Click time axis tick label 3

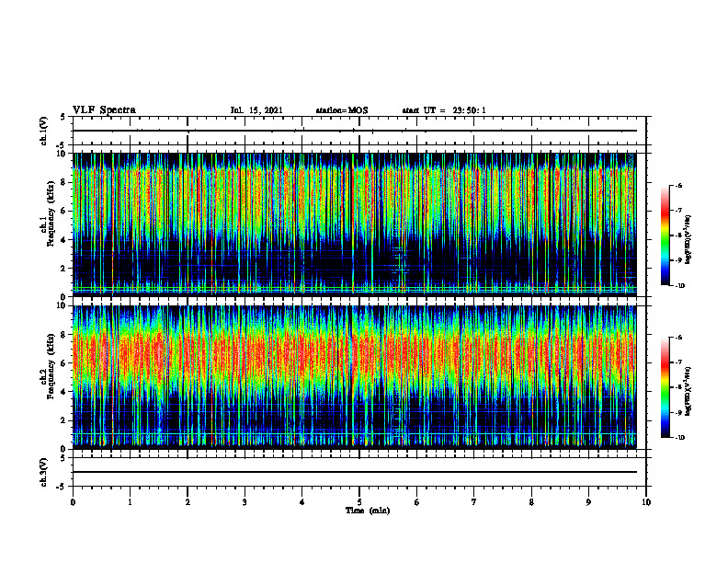coord(245,502)
